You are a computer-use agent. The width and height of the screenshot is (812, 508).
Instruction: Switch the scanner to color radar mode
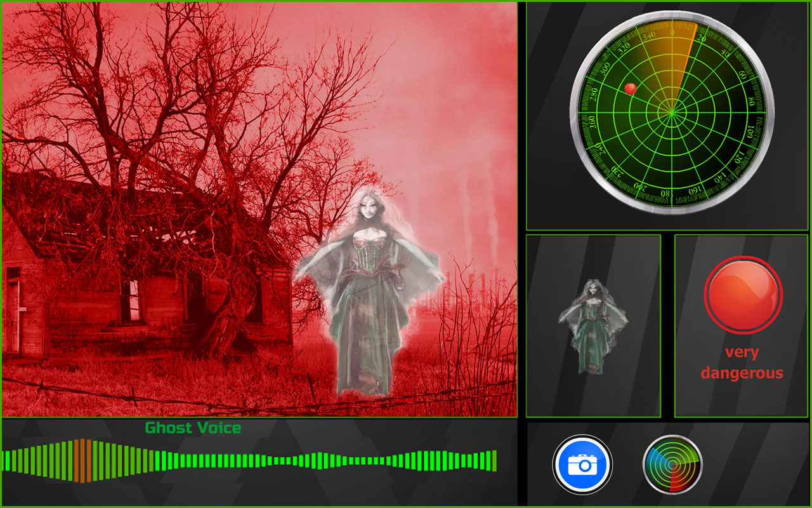[674, 465]
